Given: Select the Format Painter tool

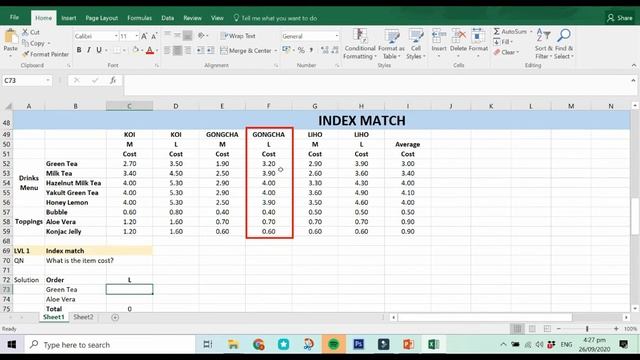Looking at the screenshot, I should tap(45, 54).
